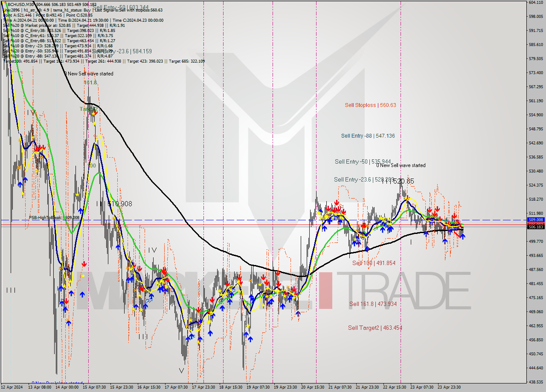Select the '15 Apr 07:30' time label
Viewport: 546px width, 392px height.
point(94,387)
